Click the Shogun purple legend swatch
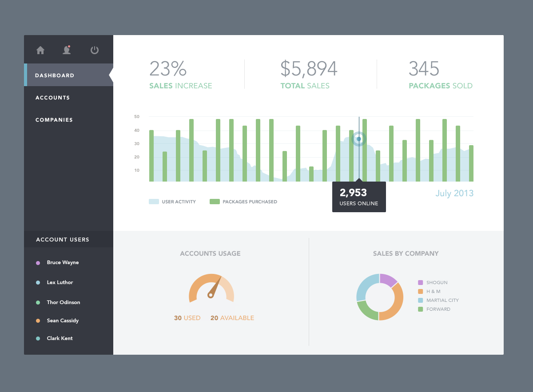533x392 pixels. click(421, 282)
